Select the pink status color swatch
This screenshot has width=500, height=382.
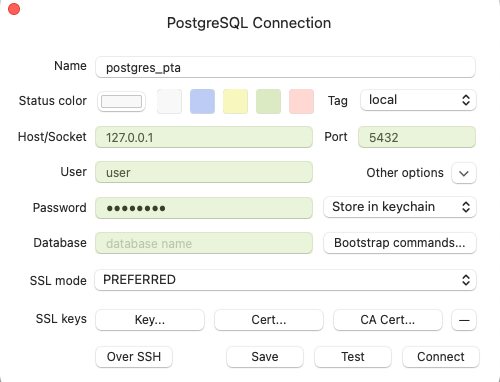pos(301,101)
